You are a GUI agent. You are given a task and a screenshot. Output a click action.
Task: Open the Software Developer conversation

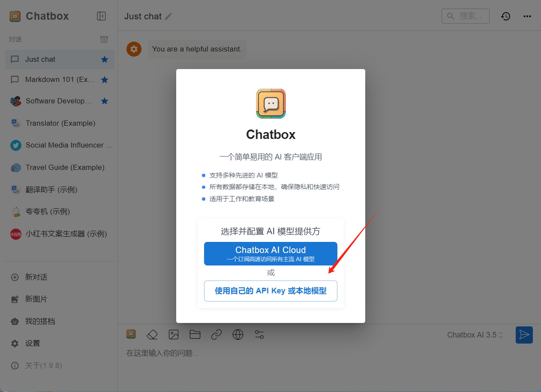(60, 101)
